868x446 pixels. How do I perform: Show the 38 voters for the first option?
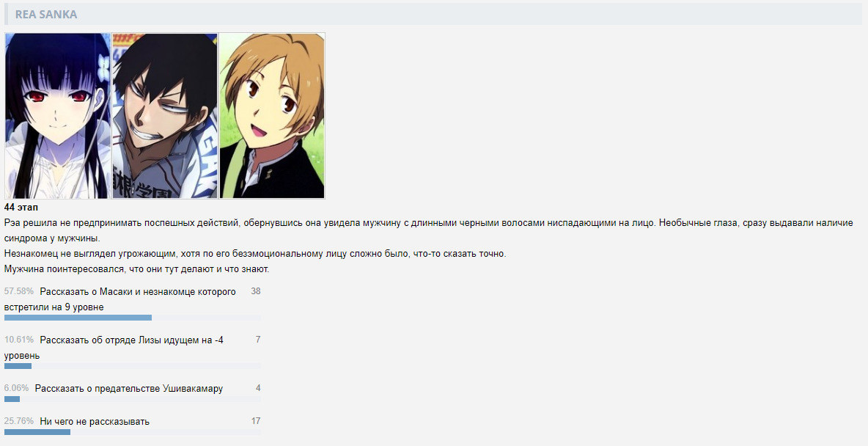tap(255, 291)
